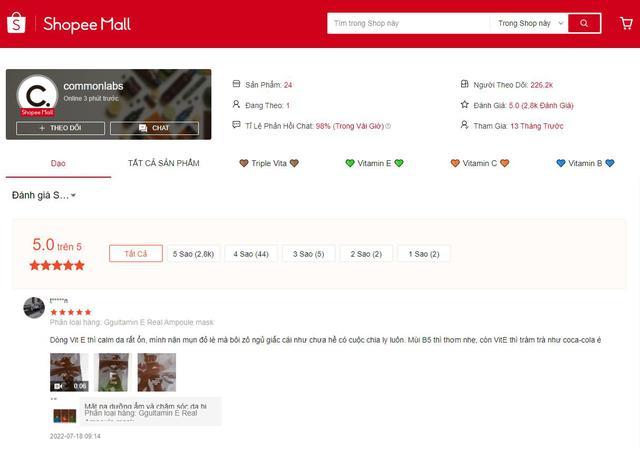
Task: Filter reviews by 1 Sao (2)
Action: coord(424,253)
